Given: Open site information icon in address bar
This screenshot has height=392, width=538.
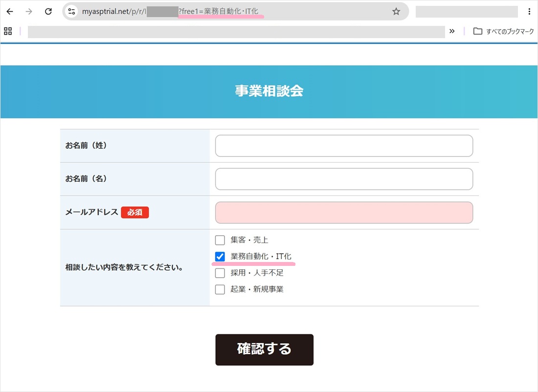Looking at the screenshot, I should point(72,12).
